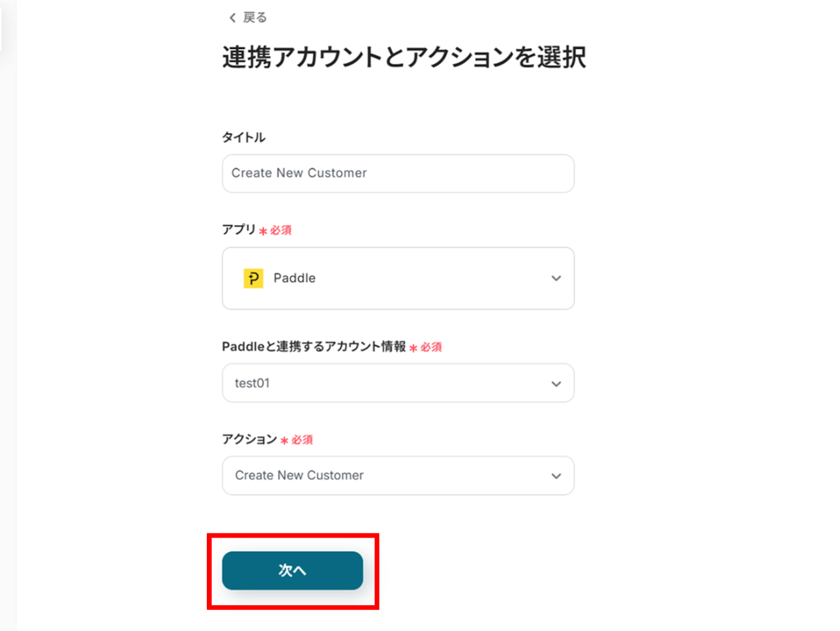This screenshot has width=840, height=631.
Task: Expand the test01 account dropdown
Action: (x=397, y=383)
